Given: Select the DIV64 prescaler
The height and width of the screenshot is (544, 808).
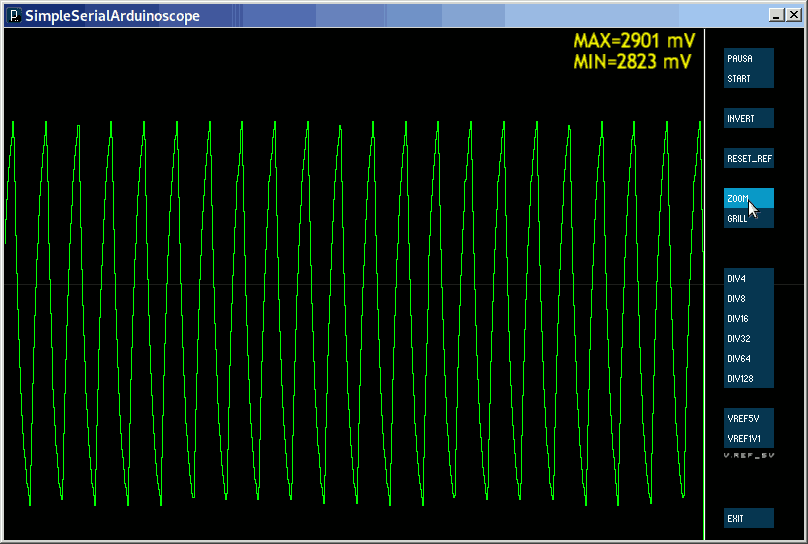Looking at the screenshot, I should pyautogui.click(x=748, y=359).
